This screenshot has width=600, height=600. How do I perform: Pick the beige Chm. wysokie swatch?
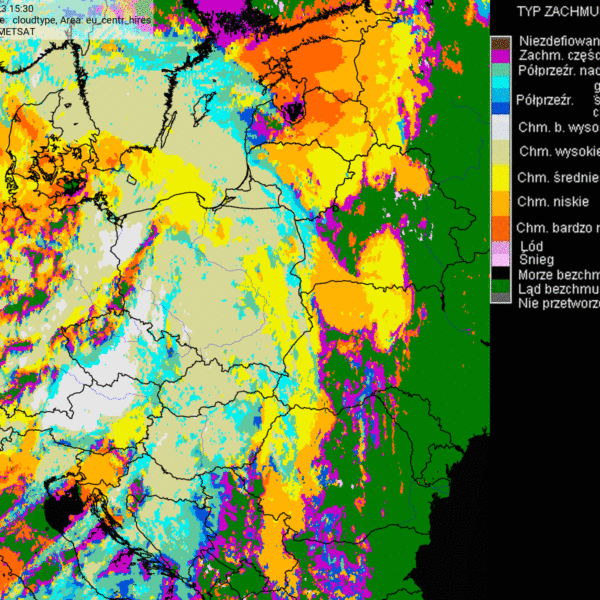tap(500, 152)
